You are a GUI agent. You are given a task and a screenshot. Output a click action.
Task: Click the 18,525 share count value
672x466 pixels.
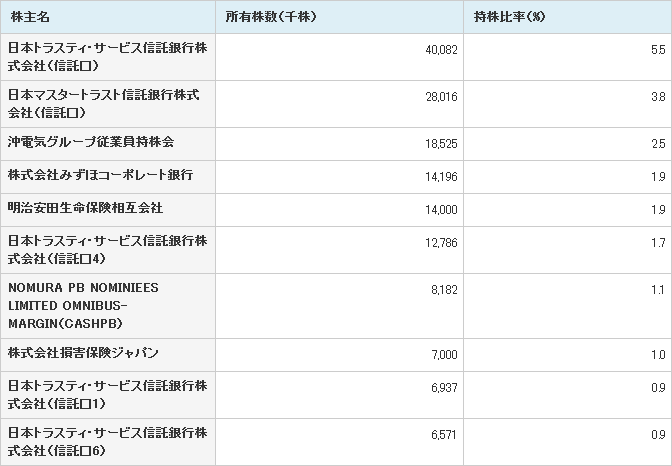441,144
